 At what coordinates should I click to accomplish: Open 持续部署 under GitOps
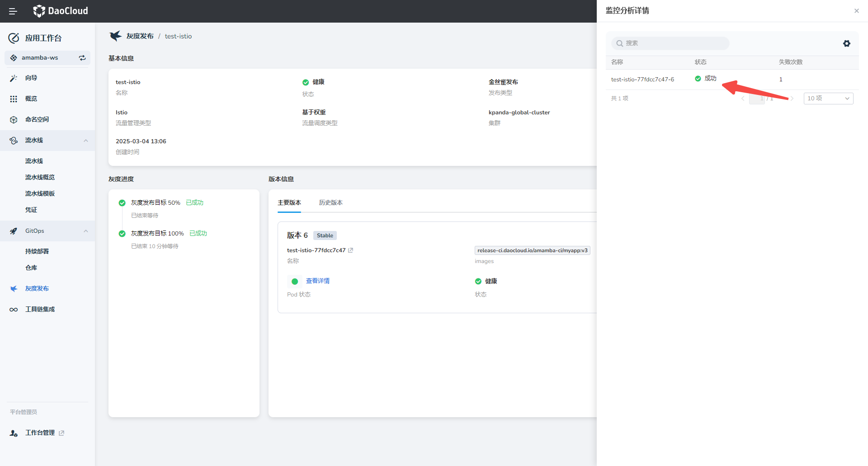pyautogui.click(x=37, y=252)
